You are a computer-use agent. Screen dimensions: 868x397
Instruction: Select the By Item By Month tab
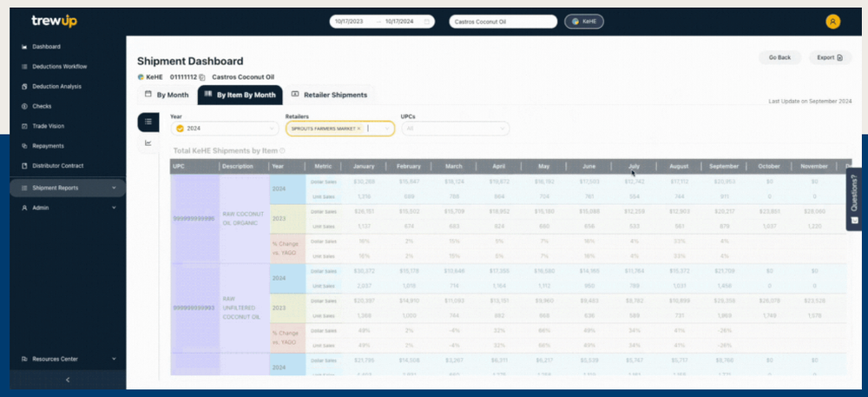tap(240, 95)
